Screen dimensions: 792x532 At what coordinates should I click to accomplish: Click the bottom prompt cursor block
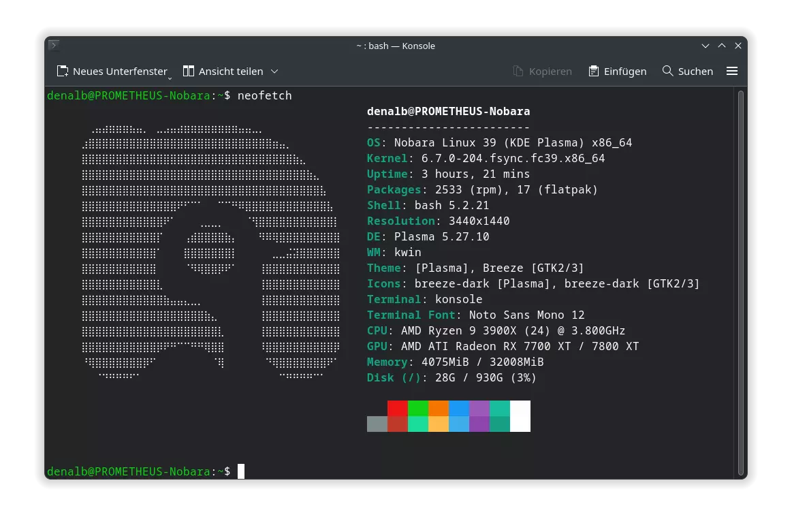241,471
